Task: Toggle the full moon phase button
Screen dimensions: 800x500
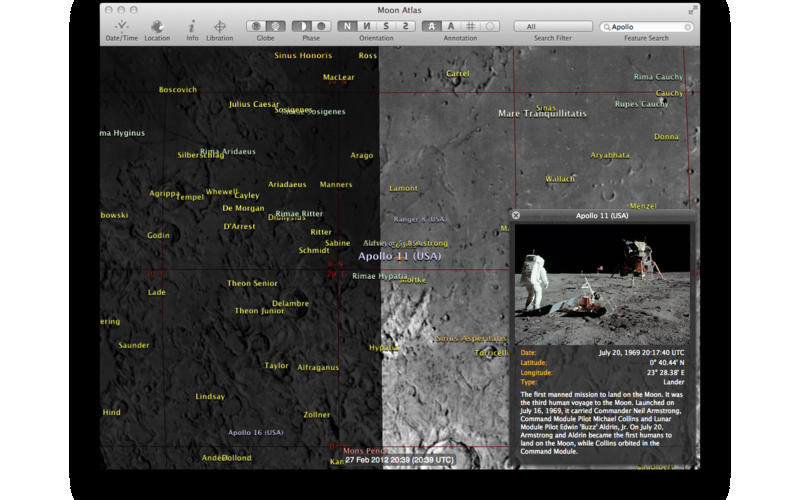Action: coord(321,26)
